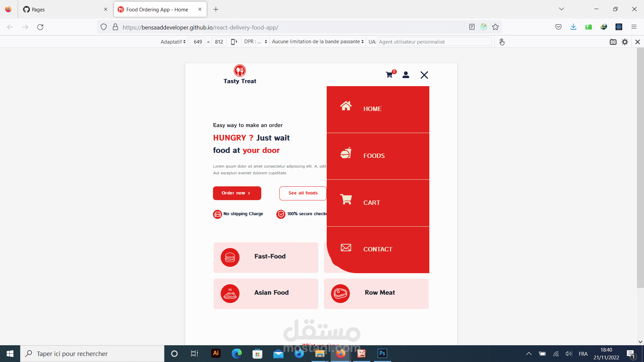Viewport: 644px width, 362px height.
Task: Expand the Adaptatif device dropdown
Action: point(173,42)
